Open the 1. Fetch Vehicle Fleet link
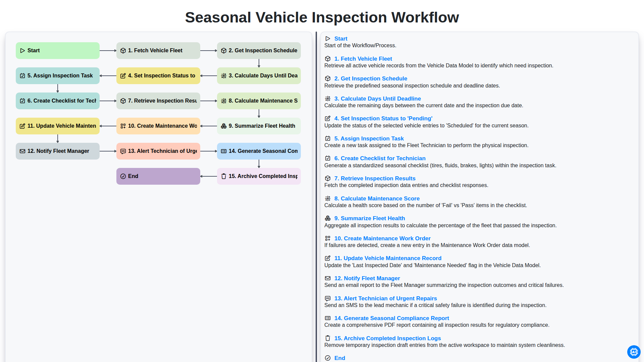Screen dimensions: 644x362 pos(363,59)
